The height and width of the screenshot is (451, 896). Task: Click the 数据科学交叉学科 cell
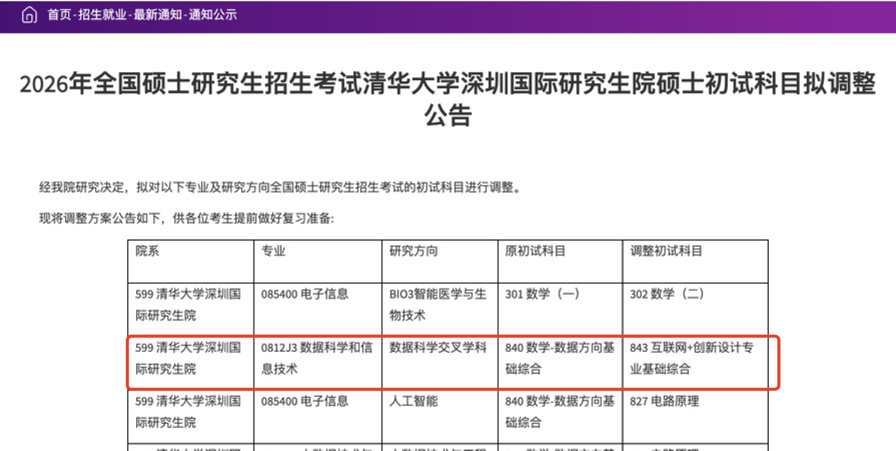point(439,363)
